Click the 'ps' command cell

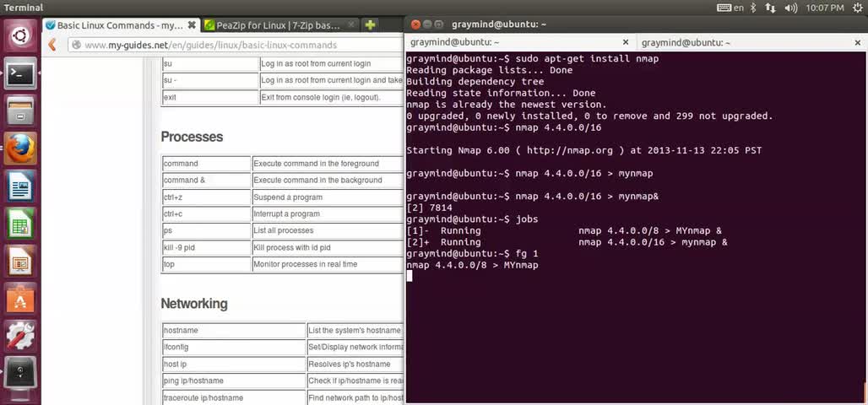[x=207, y=230]
